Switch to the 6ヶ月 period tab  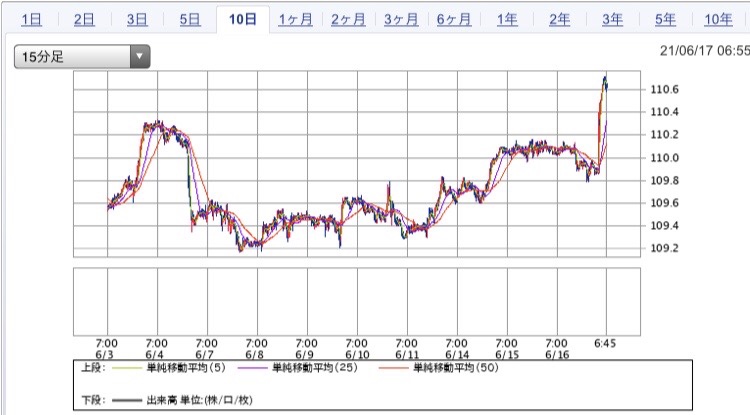click(454, 20)
